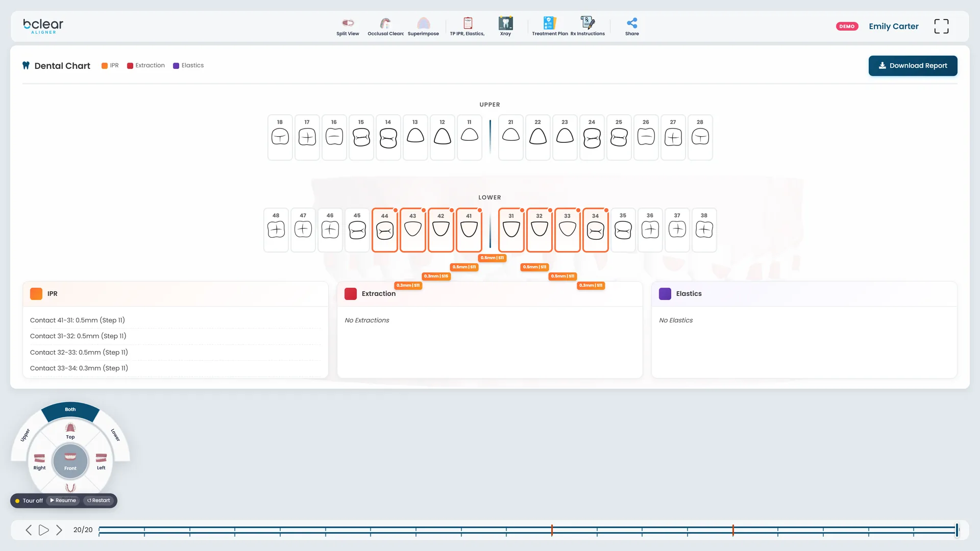This screenshot has width=980, height=551.
Task: Click the bclear Aligner logo
Action: tap(43, 26)
